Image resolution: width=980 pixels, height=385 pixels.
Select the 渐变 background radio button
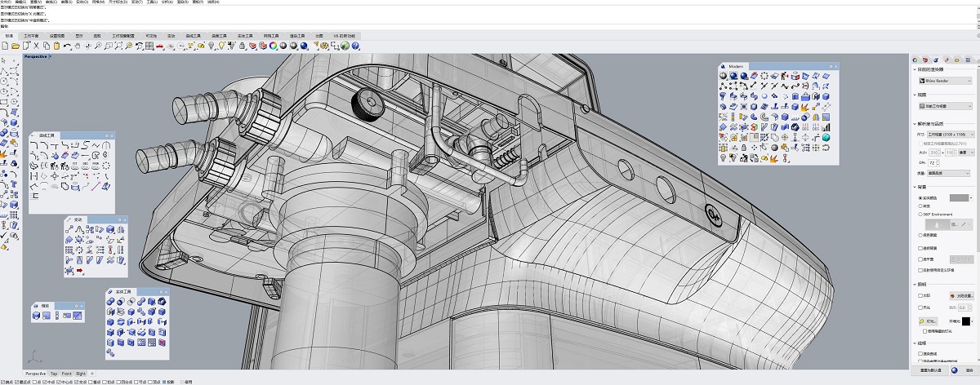point(922,206)
